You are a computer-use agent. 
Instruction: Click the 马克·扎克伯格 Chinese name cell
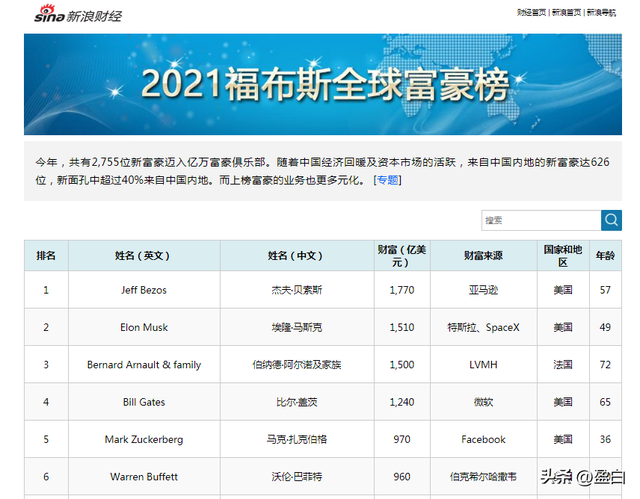pyautogui.click(x=297, y=439)
